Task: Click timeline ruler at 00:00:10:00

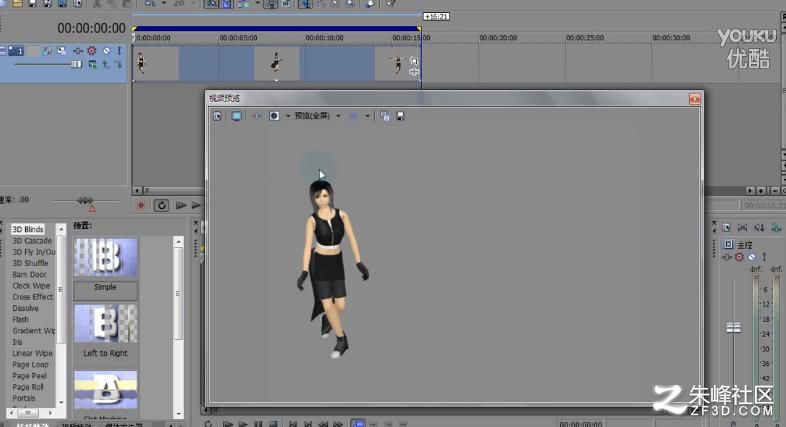Action: (x=324, y=38)
